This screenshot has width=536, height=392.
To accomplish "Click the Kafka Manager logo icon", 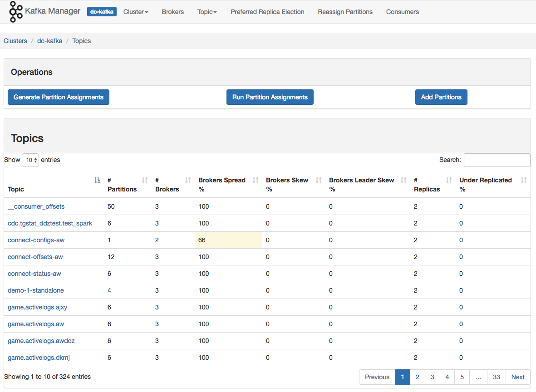I will click(16, 12).
